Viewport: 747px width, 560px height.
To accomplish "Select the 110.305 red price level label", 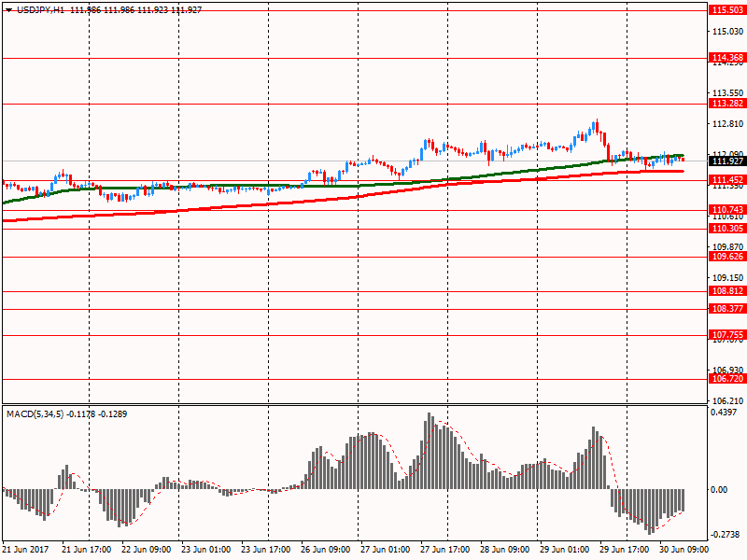I will (727, 228).
